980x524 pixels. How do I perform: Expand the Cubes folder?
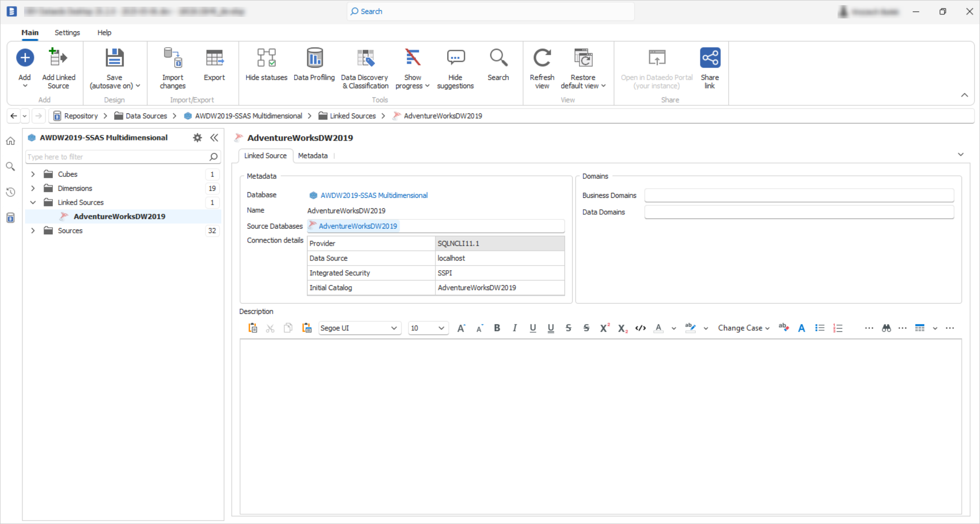tap(33, 174)
